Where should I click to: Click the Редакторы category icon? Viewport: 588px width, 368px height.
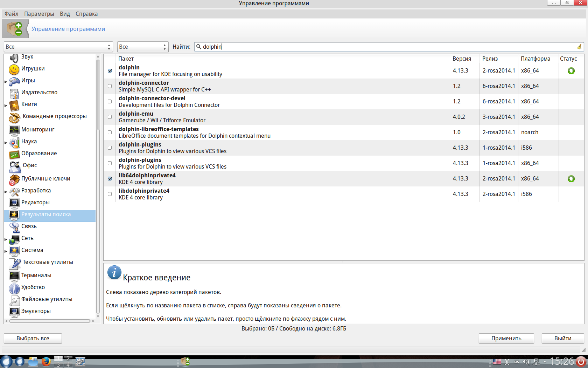coord(14,203)
